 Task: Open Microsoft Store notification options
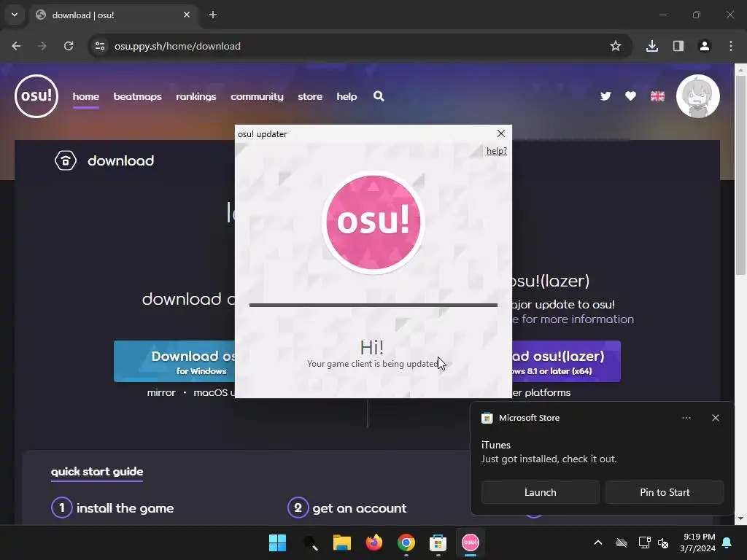tap(686, 418)
